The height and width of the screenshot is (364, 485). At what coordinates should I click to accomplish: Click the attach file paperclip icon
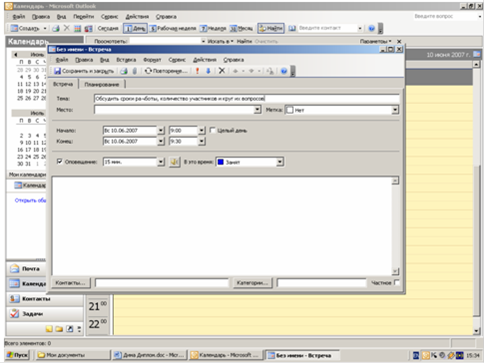(x=134, y=71)
